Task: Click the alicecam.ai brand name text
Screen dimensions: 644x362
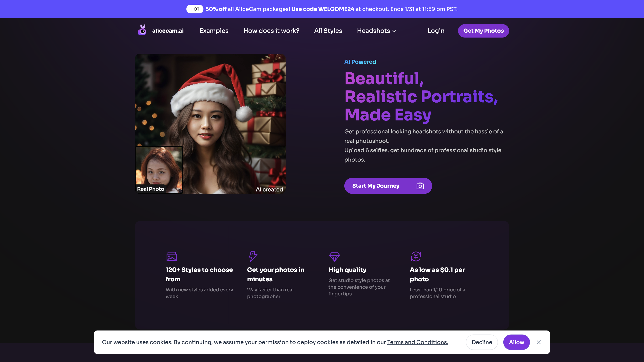Action: [x=168, y=31]
